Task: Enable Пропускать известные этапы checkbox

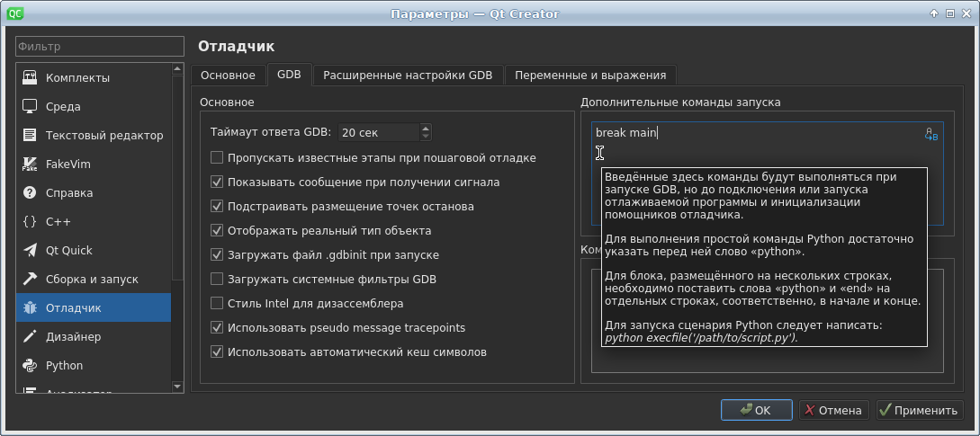Action: tap(217, 157)
